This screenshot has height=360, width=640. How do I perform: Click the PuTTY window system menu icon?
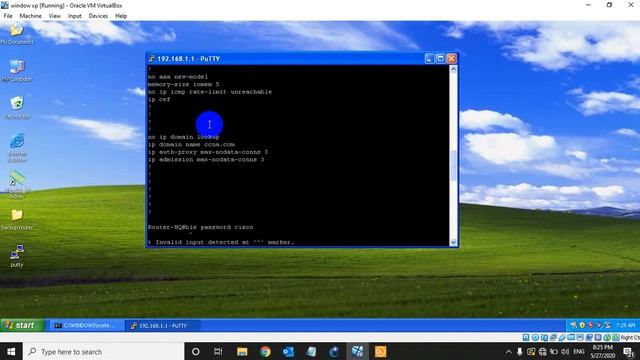[x=151, y=59]
